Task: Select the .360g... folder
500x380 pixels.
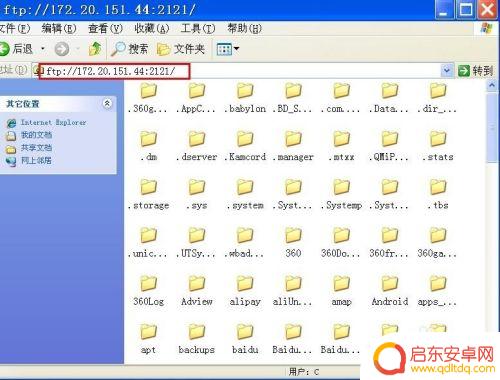Action: (x=148, y=98)
